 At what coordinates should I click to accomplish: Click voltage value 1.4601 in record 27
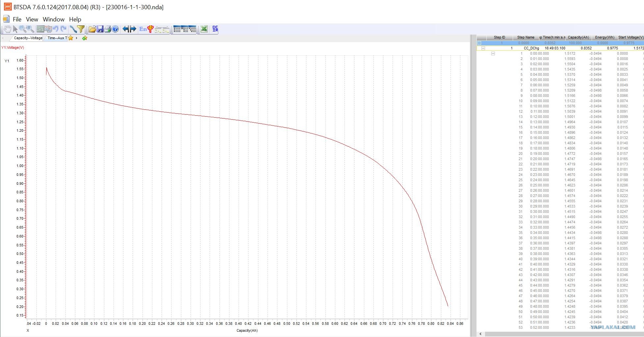tap(570, 190)
